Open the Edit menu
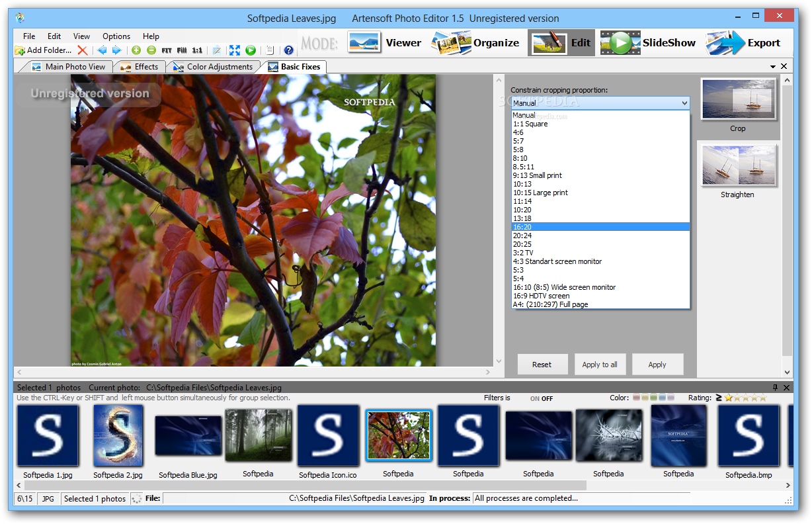Image resolution: width=812 pixels, height=524 pixels. coord(54,36)
